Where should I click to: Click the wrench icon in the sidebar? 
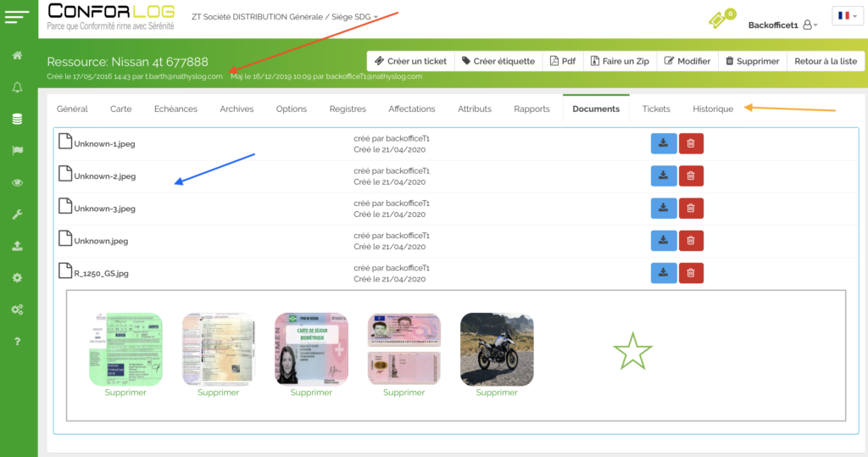coord(17,215)
